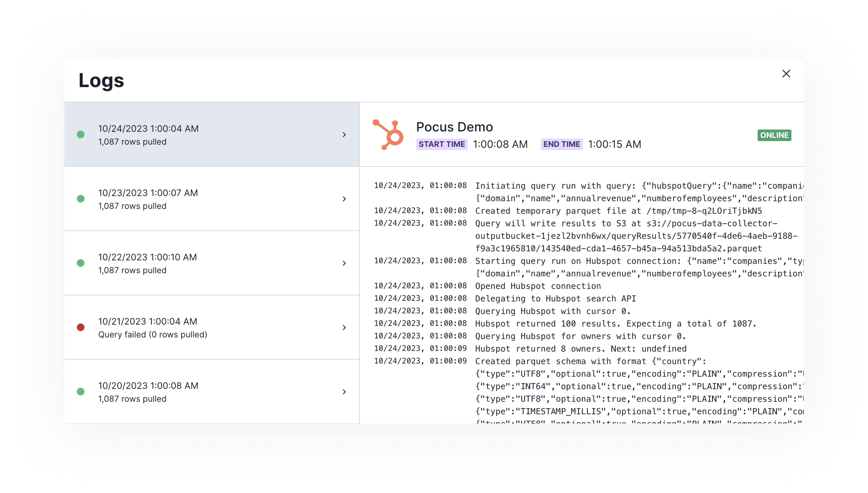The height and width of the screenshot is (493, 868).
Task: Click the Opened Hubspot connection log line
Action: click(537, 286)
